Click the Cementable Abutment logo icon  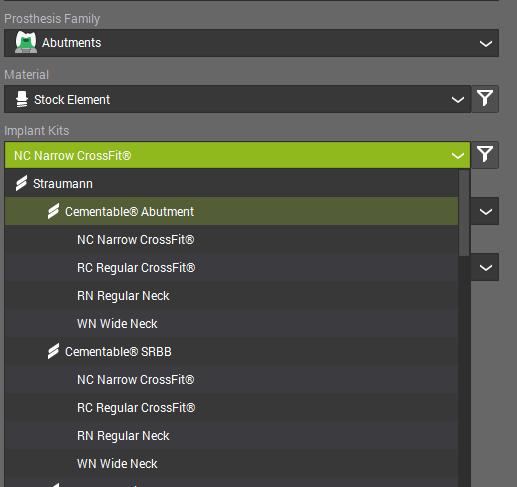[x=53, y=211]
